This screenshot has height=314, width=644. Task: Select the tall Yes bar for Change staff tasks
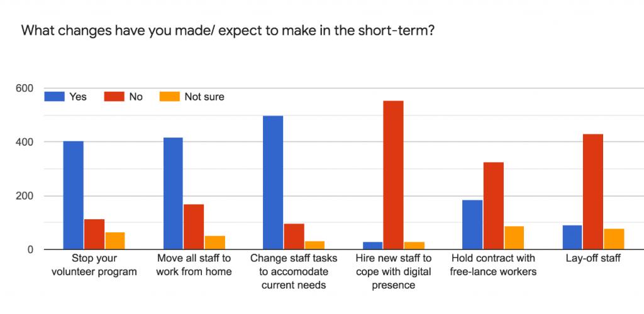[x=273, y=183]
